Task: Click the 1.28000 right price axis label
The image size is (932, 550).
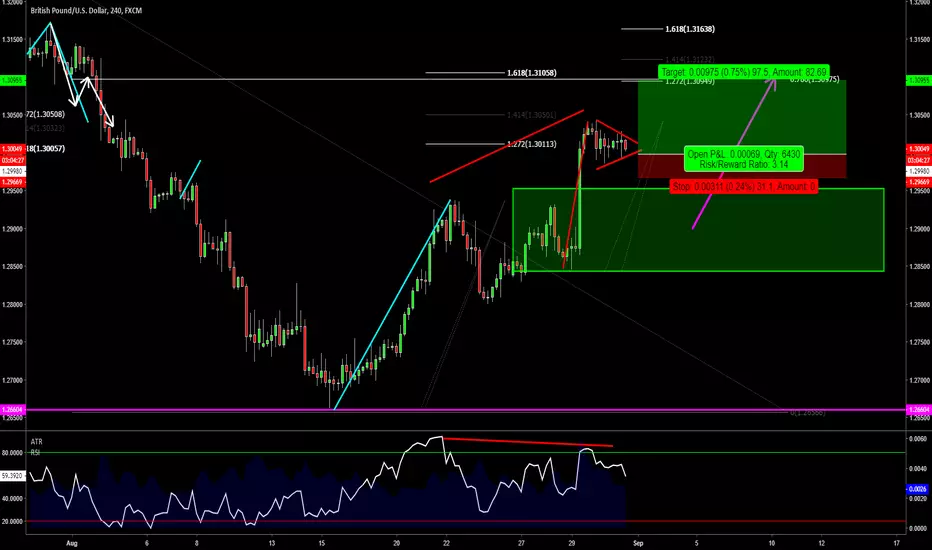Action: (918, 304)
